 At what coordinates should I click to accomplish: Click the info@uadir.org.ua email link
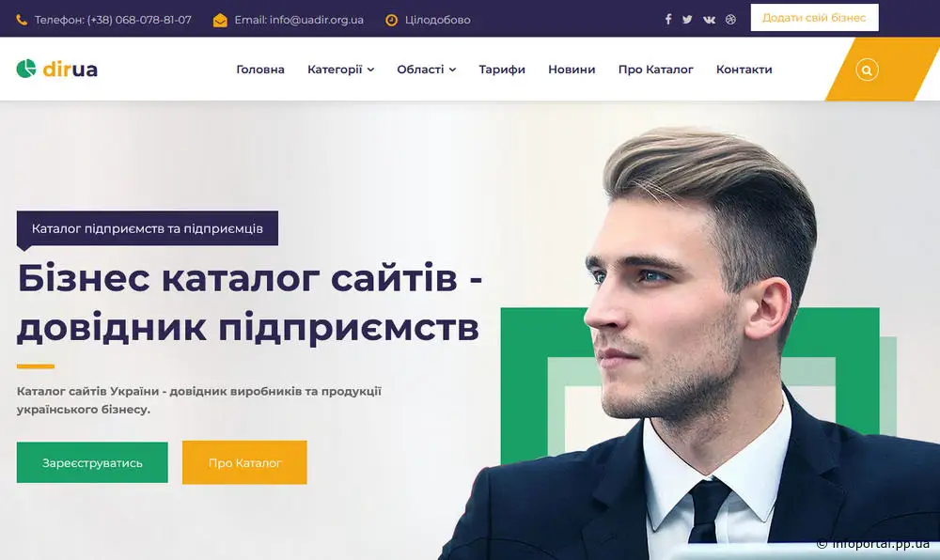coord(317,20)
